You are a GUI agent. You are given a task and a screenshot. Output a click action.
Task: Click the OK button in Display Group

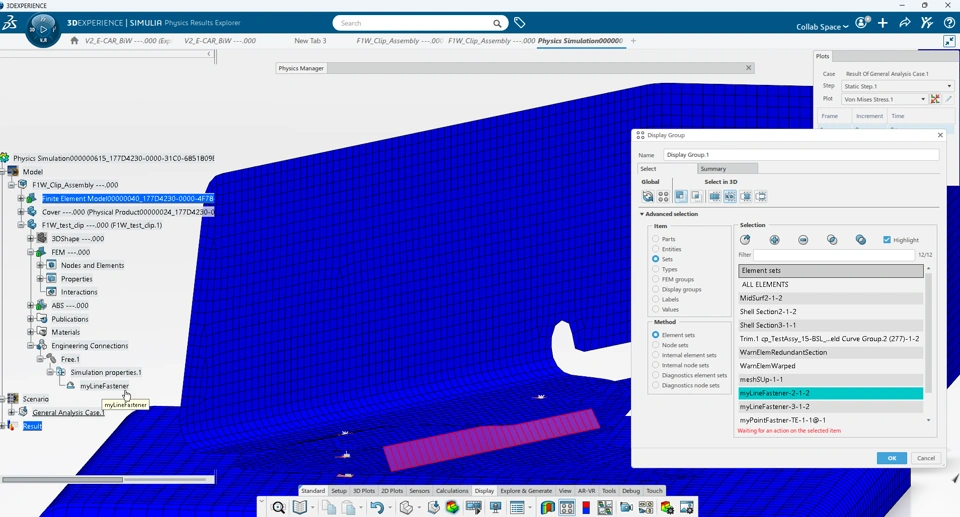[x=891, y=458]
